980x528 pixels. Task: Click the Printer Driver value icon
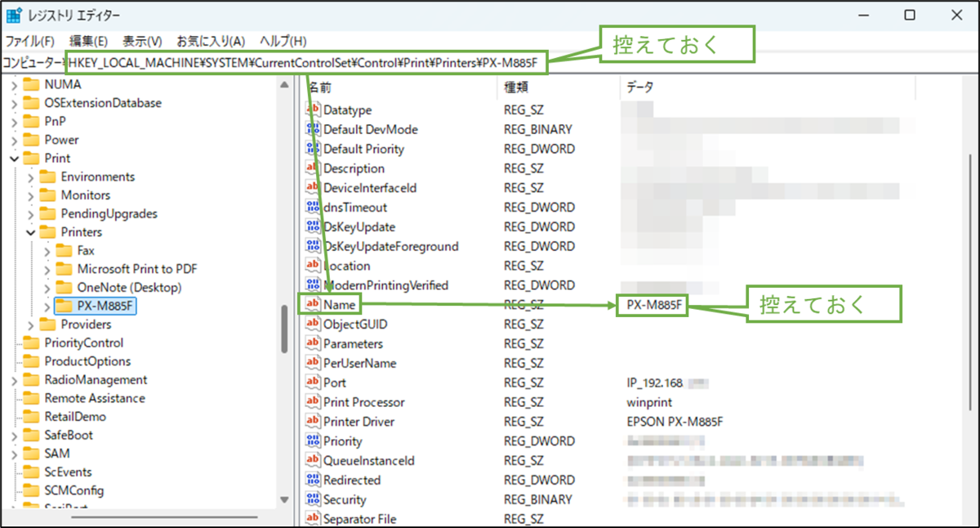(313, 422)
